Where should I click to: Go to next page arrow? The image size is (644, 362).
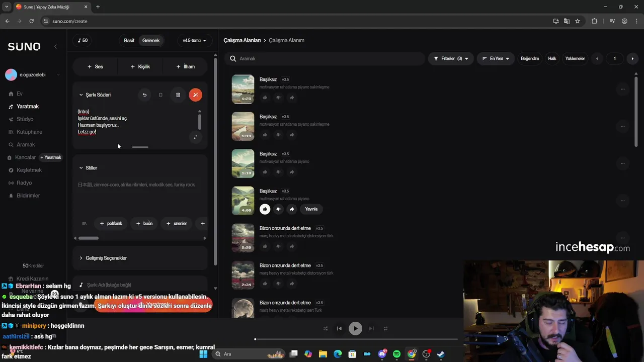click(632, 58)
